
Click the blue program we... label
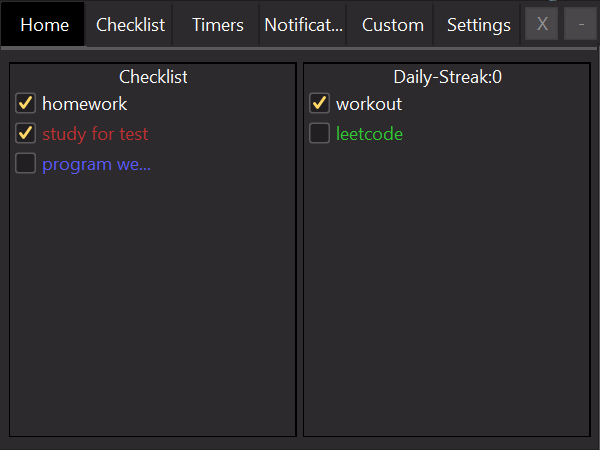point(96,165)
